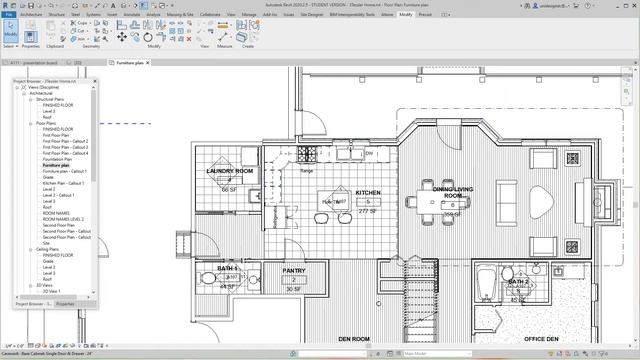Close the Project Browser panel

[95, 81]
